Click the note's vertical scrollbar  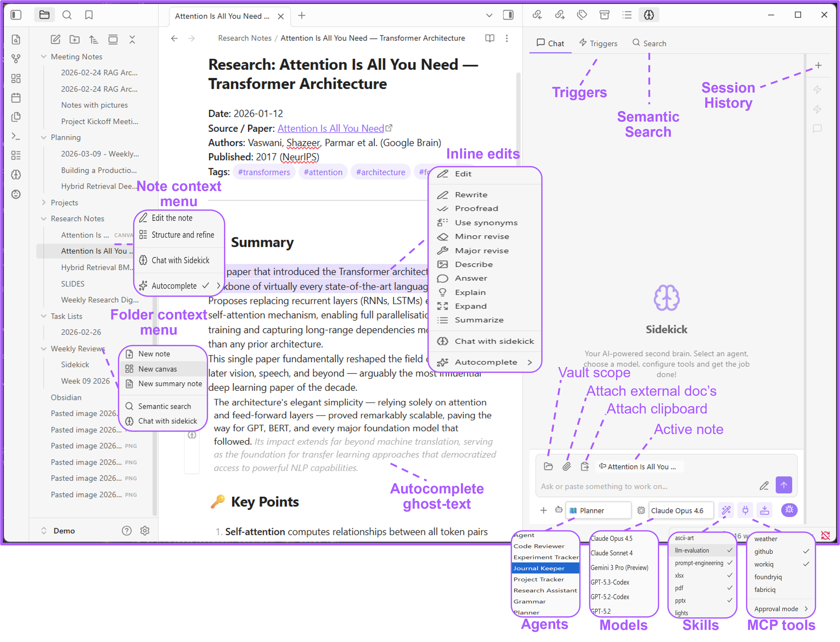(x=518, y=115)
